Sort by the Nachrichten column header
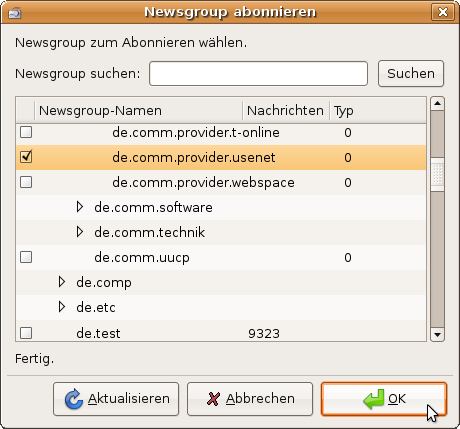The height and width of the screenshot is (429, 460). 286,110
